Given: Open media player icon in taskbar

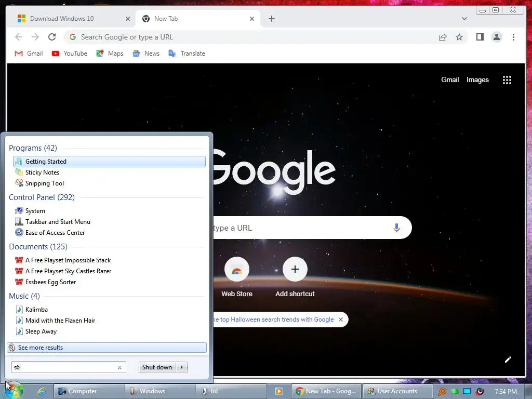Looking at the screenshot, I should tap(278, 391).
